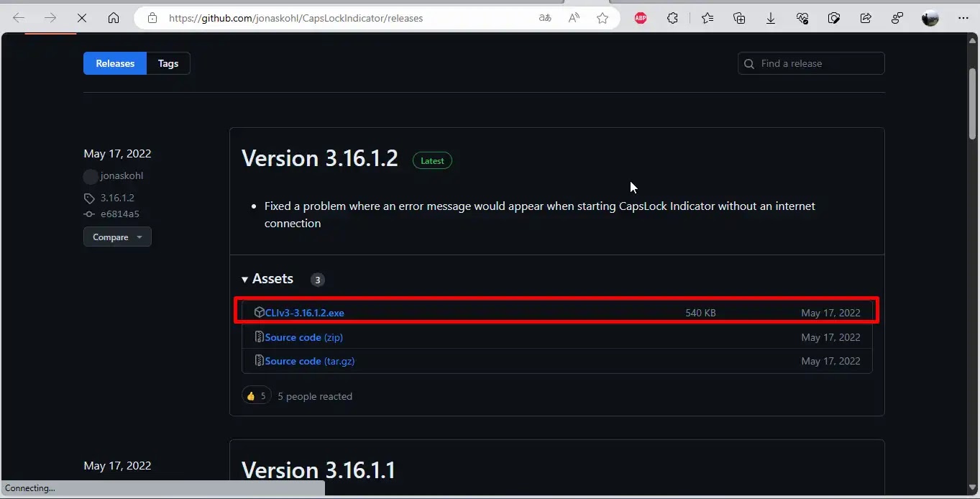Click the tag icon next to 3.16.1.2
The image size is (980, 499).
click(89, 198)
